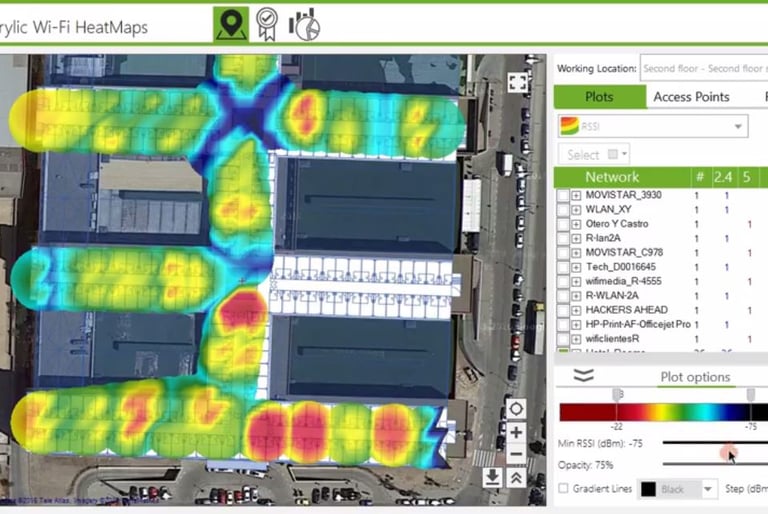Select the wificlientesR network name

click(x=612, y=339)
